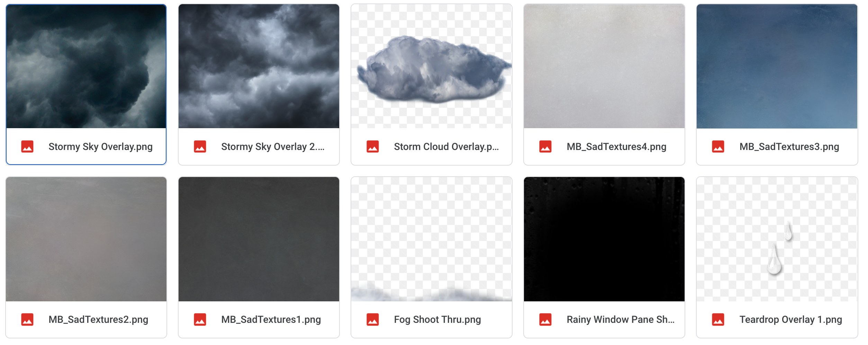Viewport: 868px width, 345px height.
Task: Select the MB_SadTextures2 gray texture preview
Action: point(86,239)
